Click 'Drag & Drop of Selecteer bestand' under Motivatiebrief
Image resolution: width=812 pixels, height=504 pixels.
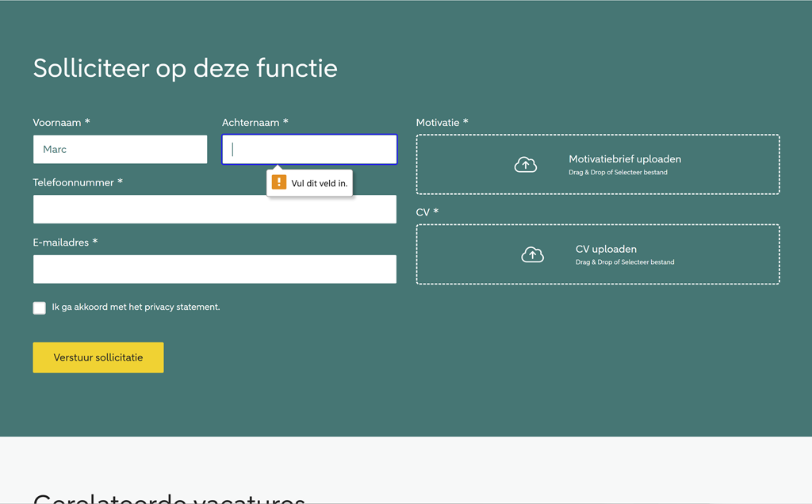618,172
